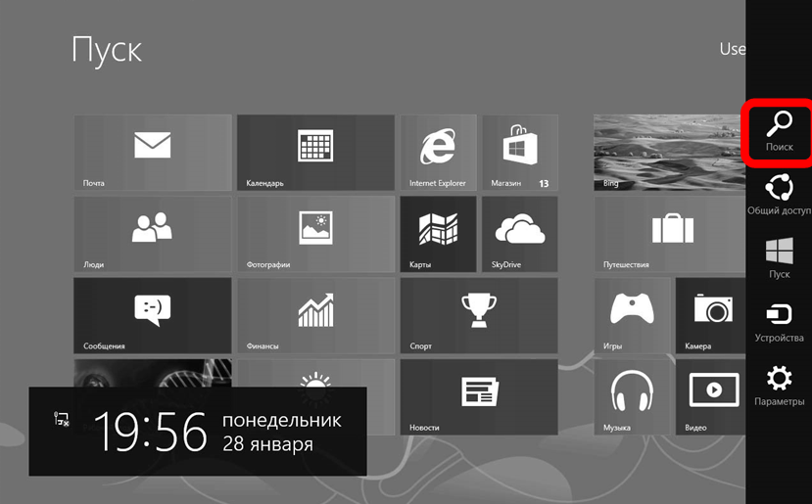
Task: Launch the Почта mail tile
Action: point(153,152)
